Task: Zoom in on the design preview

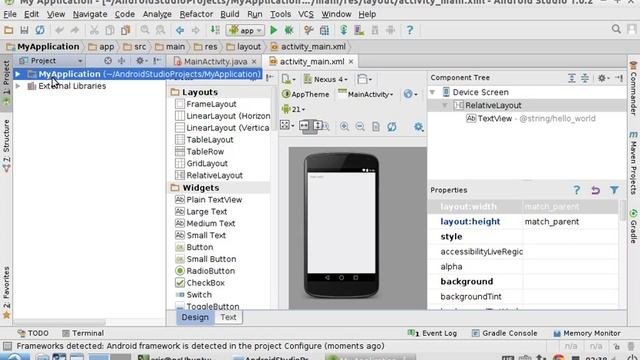Action: [344, 127]
